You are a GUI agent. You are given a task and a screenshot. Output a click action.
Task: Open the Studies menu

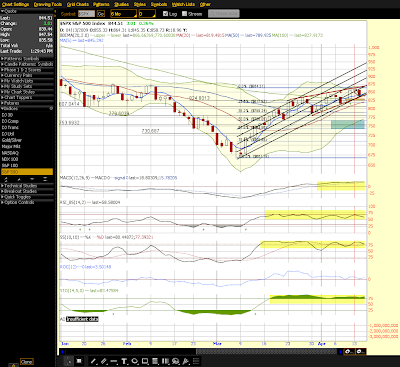click(x=121, y=4)
